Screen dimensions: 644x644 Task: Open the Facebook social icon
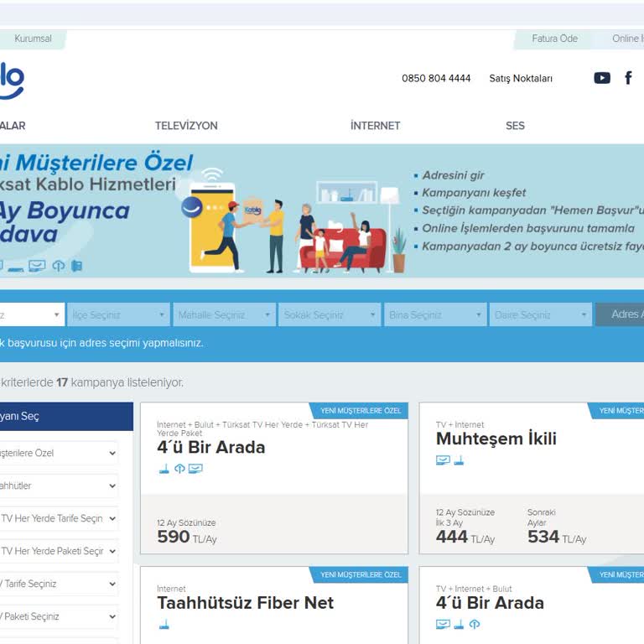628,78
